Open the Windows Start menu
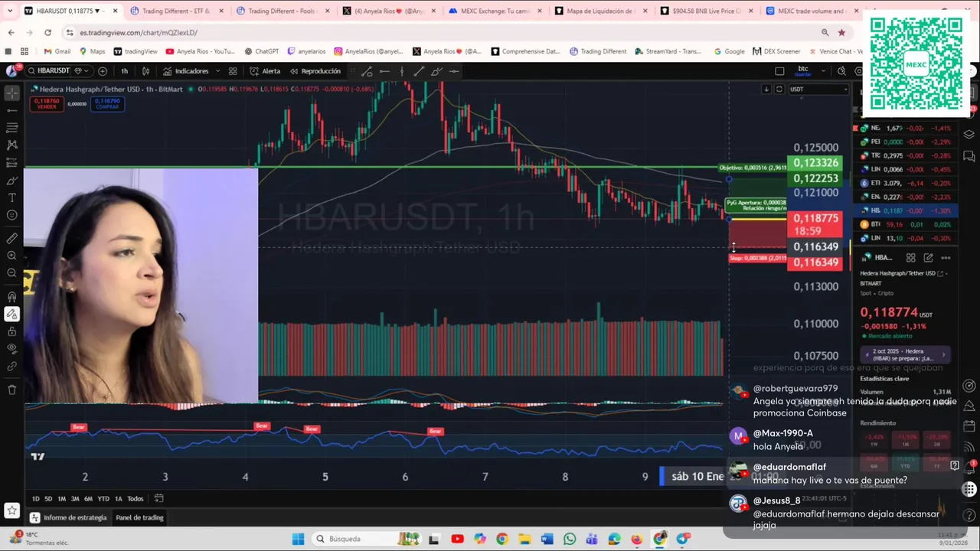Viewport: 980px width, 551px height. click(x=298, y=539)
